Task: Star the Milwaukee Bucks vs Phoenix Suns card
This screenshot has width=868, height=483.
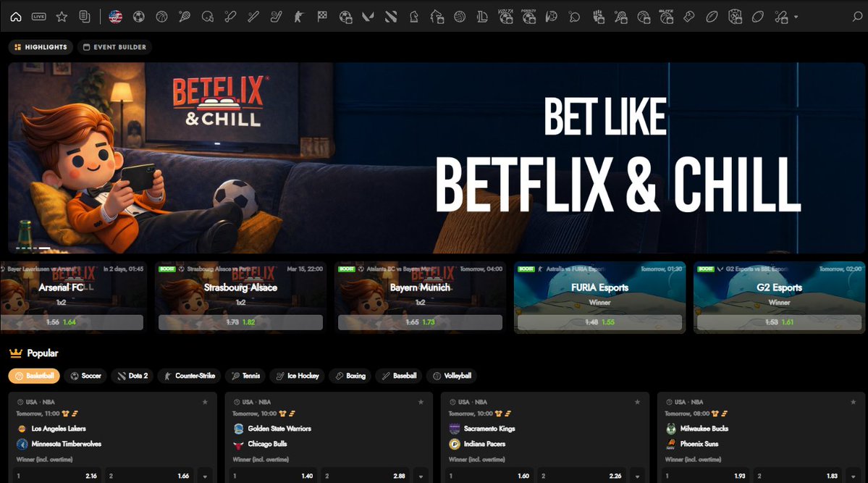Action: coord(854,402)
